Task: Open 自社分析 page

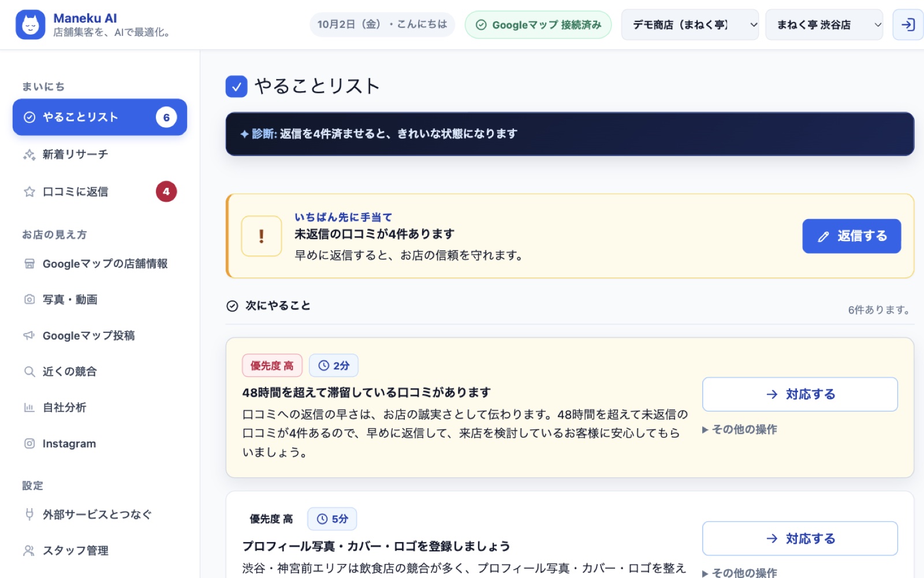Action: point(100,407)
